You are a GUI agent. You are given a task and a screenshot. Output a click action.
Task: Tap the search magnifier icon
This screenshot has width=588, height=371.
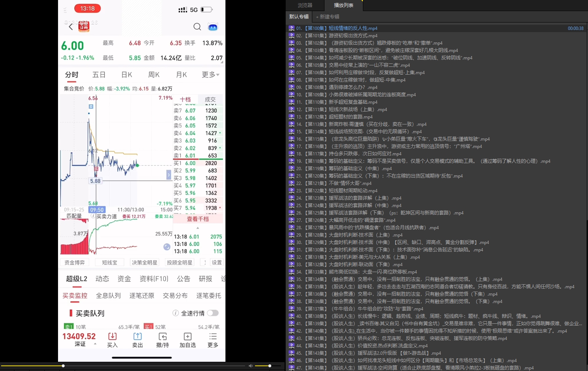click(197, 27)
